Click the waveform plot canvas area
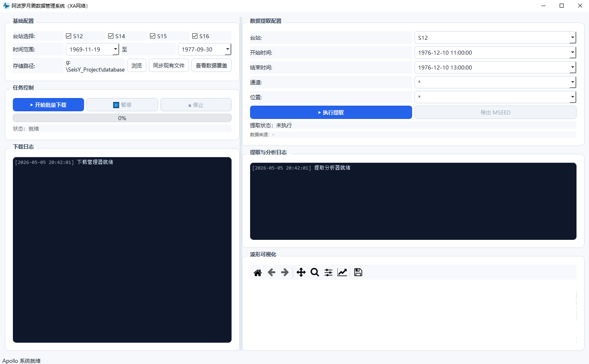 tap(413, 311)
